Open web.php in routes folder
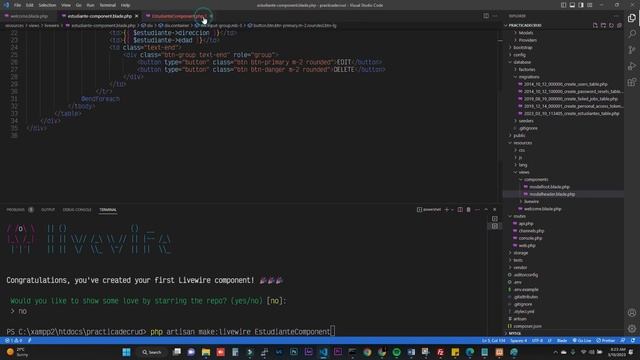Image resolution: width=640 pixels, height=360 pixels. click(527, 246)
